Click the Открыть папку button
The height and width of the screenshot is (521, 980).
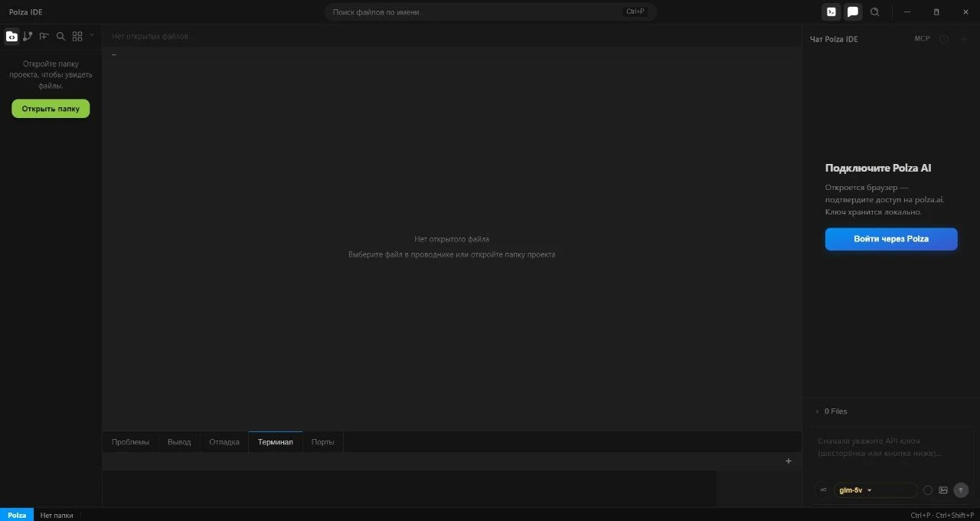[x=51, y=109]
